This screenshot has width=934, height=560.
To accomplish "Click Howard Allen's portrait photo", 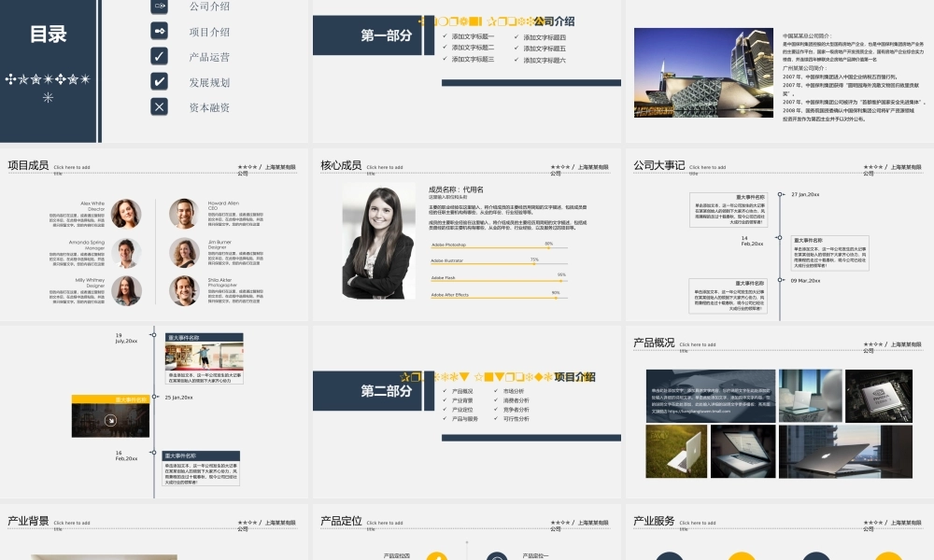I will (184, 214).
